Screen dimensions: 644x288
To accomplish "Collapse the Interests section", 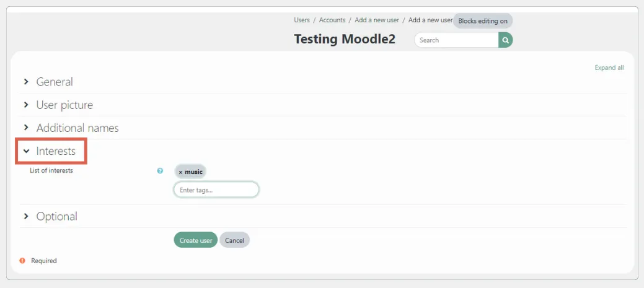I will coord(50,151).
